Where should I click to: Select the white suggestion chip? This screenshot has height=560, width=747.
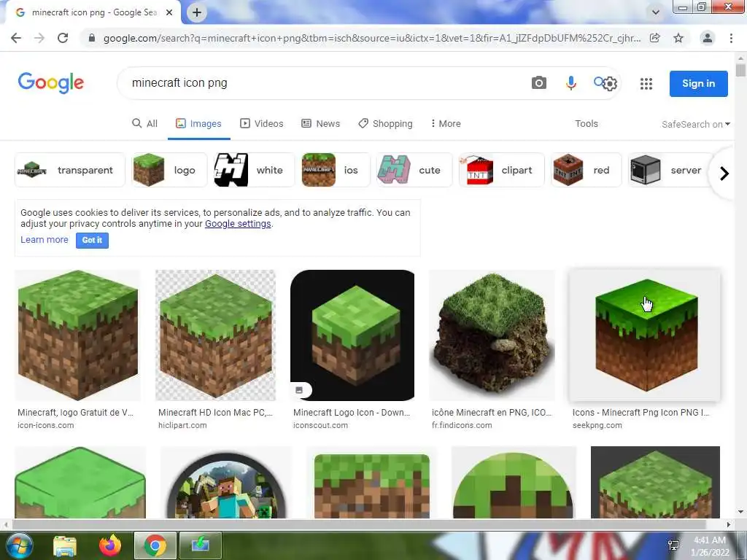(x=253, y=170)
